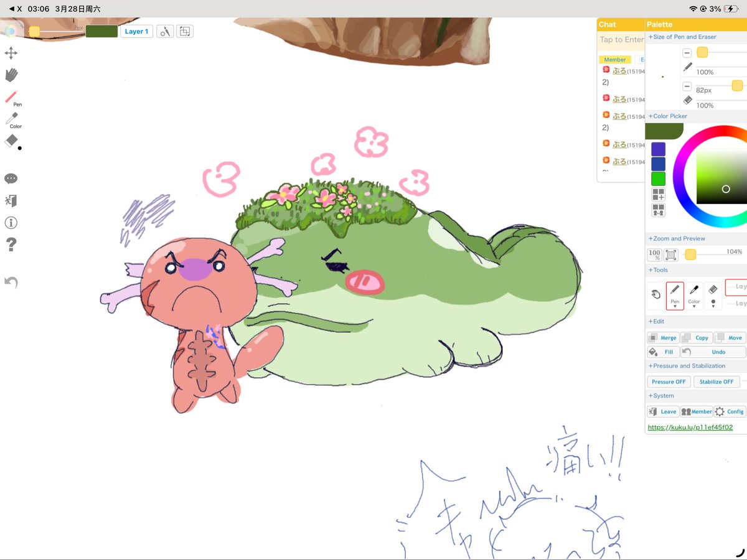The height and width of the screenshot is (560, 747).
Task: Open help via question mark icon
Action: (x=11, y=245)
